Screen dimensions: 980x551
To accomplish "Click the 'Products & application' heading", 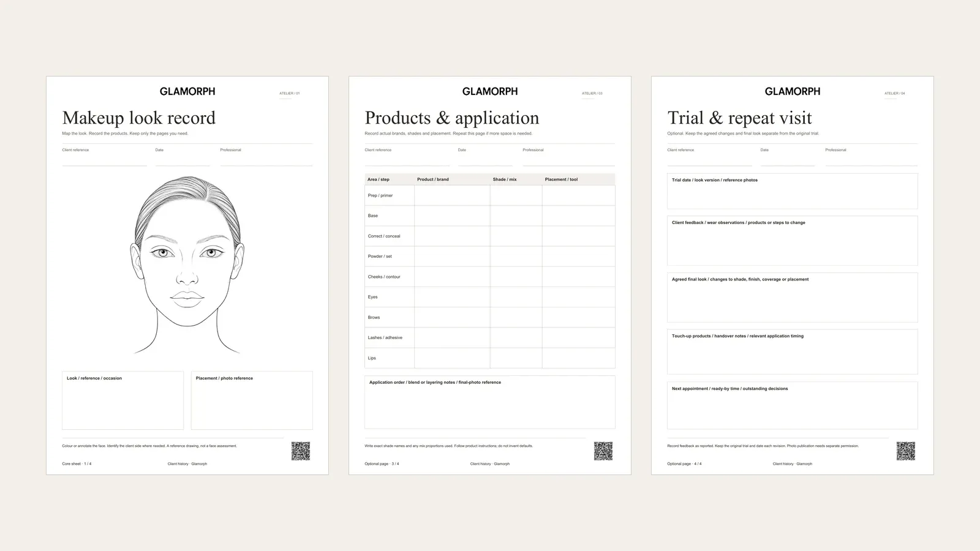I will [452, 118].
